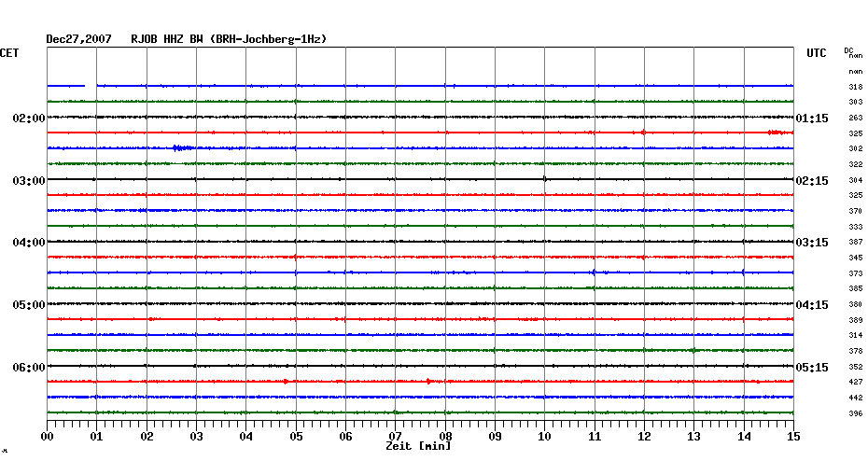The height and width of the screenshot is (461, 868).
Task: Select DC value "322"
Action: (856, 165)
